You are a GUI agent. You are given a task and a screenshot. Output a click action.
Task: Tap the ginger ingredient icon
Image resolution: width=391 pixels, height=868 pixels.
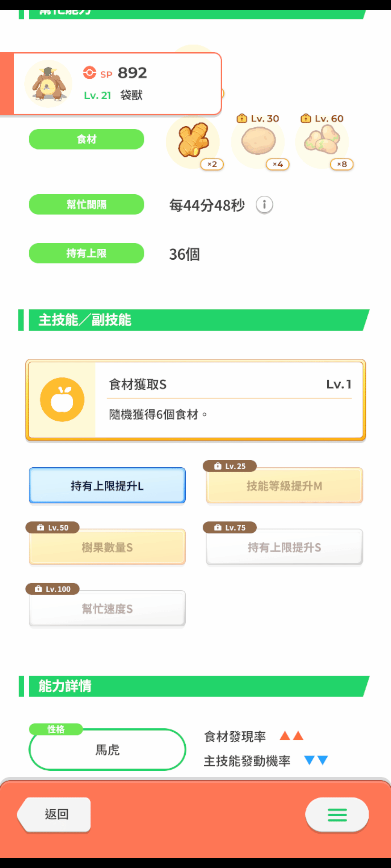pyautogui.click(x=193, y=141)
